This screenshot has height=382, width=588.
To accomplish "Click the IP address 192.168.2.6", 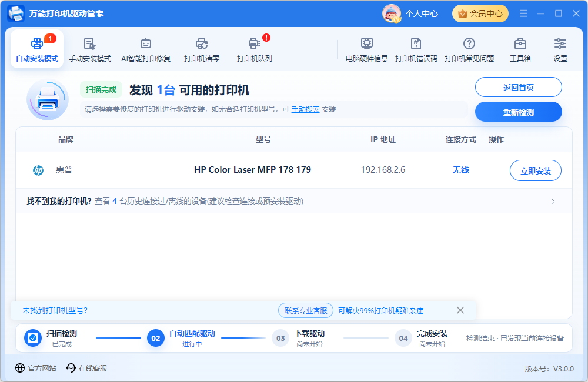I will point(383,170).
